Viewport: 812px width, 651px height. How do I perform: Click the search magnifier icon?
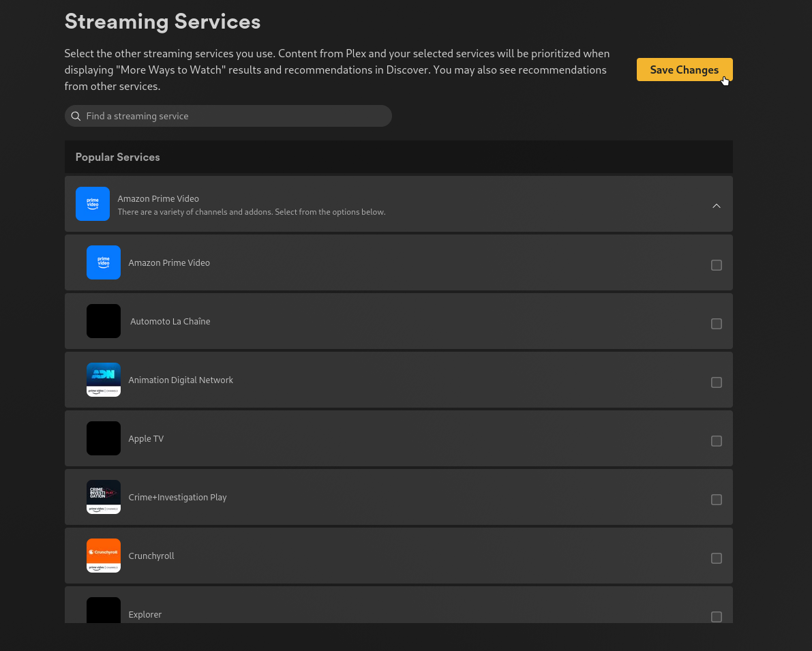(x=76, y=116)
